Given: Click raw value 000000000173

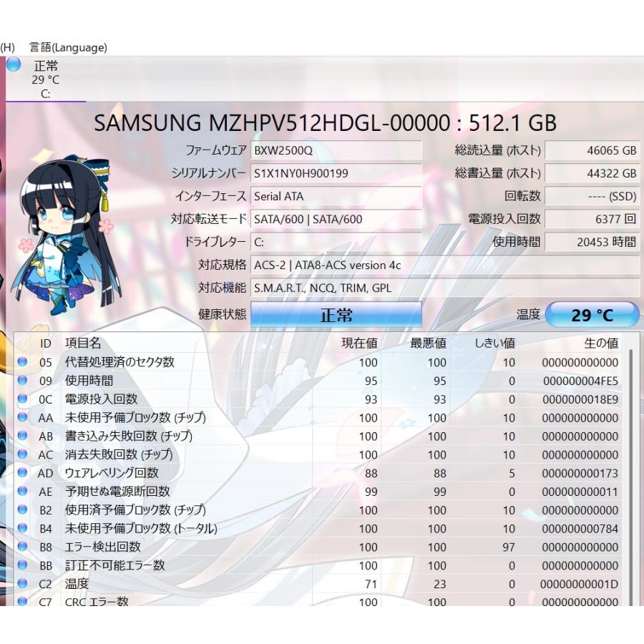Looking at the screenshot, I should [x=580, y=474].
